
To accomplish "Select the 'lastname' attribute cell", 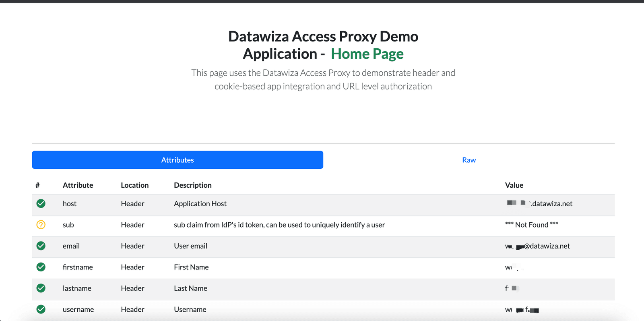I will (77, 288).
